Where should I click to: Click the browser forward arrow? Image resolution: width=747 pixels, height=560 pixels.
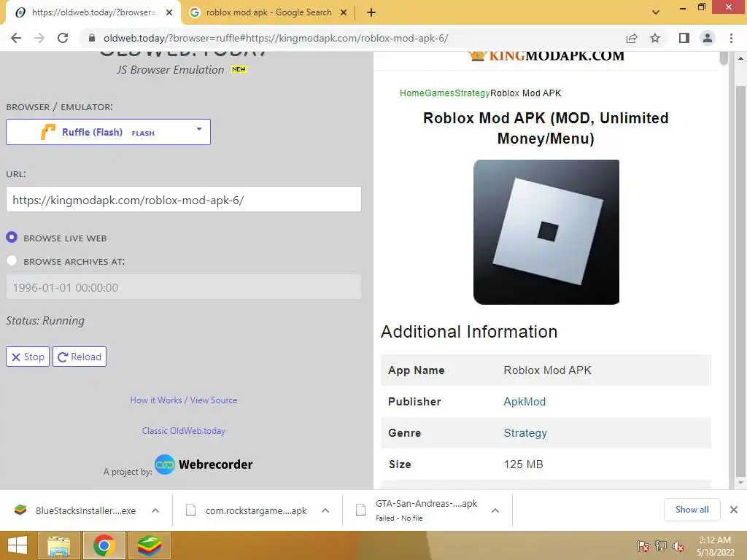[39, 38]
